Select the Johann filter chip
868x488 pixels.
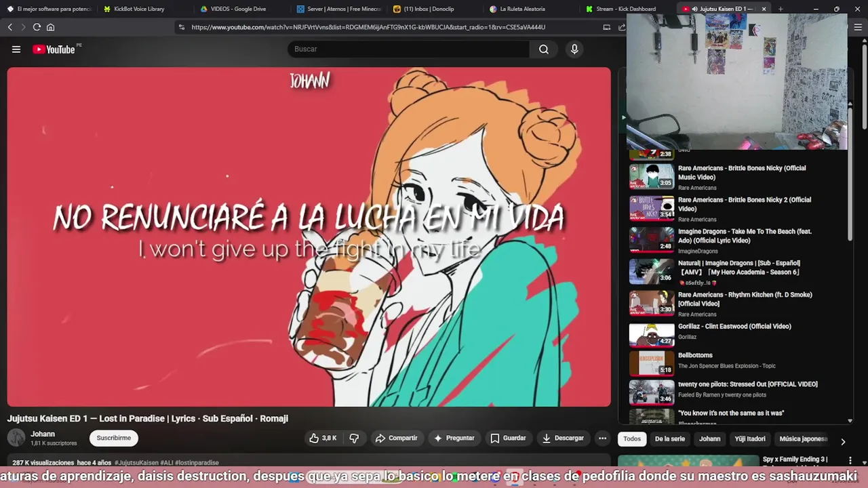pos(710,439)
